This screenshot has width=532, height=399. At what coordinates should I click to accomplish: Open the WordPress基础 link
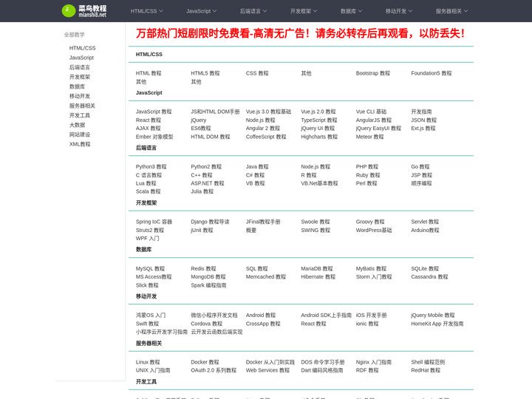coord(374,231)
